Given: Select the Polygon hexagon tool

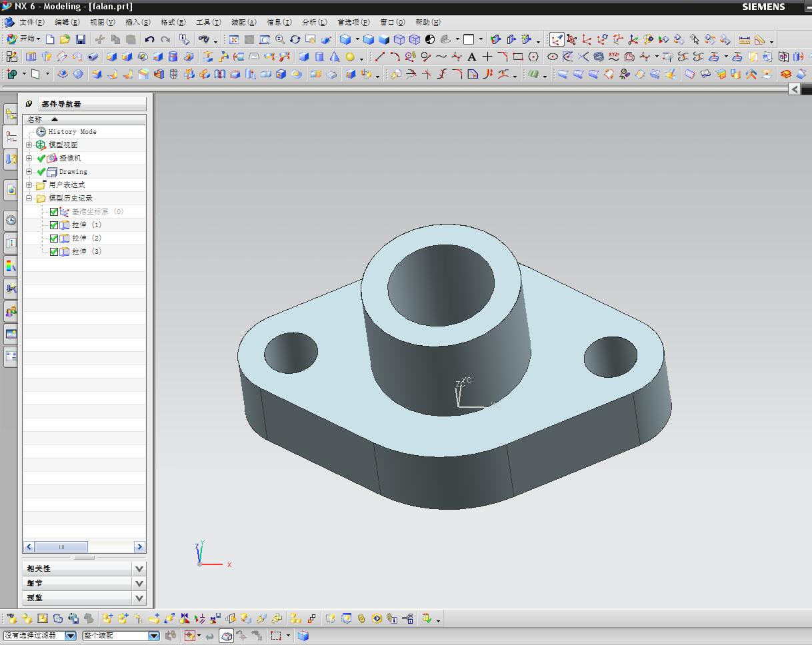Looking at the screenshot, I should point(533,57).
